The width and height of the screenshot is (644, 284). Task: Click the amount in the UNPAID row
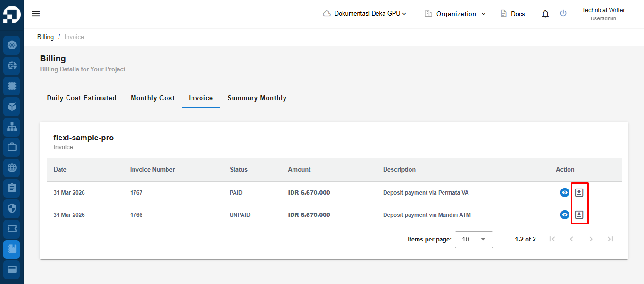[309, 215]
